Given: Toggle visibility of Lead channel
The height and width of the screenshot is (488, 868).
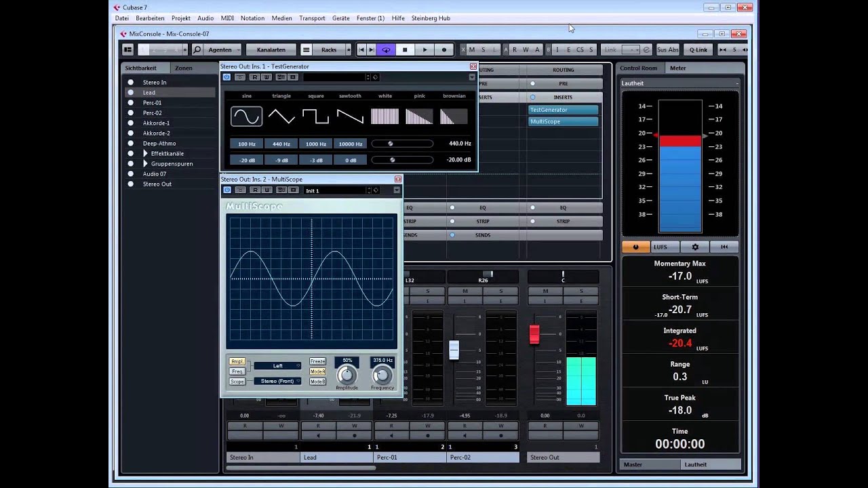Looking at the screenshot, I should [x=131, y=93].
